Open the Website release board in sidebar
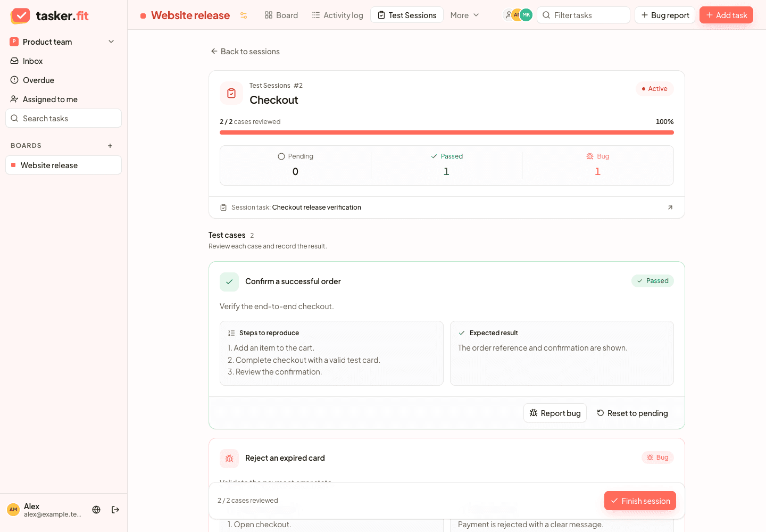766x532 pixels. [63, 165]
